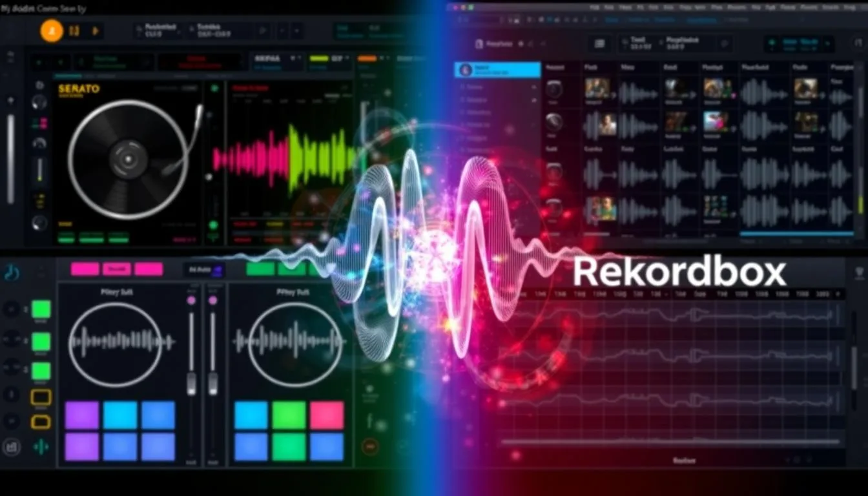Viewport: 868px width, 496px height.
Task: Click the second small arrow box in Serato toolbar
Action: (x=297, y=30)
